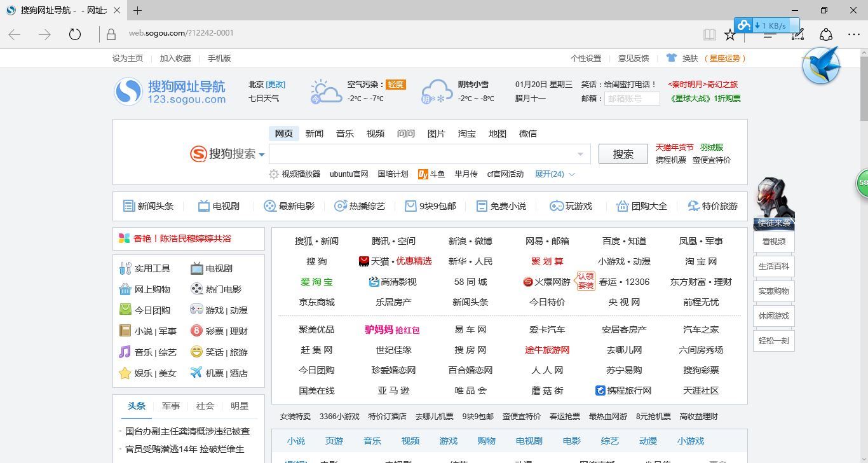Open 机票 airplane icon in sidebar
The width and height of the screenshot is (868, 463).
click(x=196, y=373)
